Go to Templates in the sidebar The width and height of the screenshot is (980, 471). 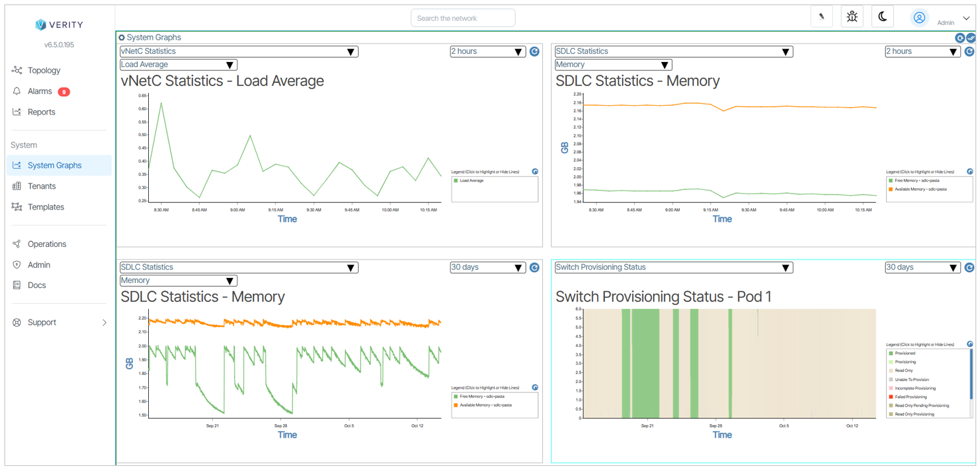click(46, 207)
